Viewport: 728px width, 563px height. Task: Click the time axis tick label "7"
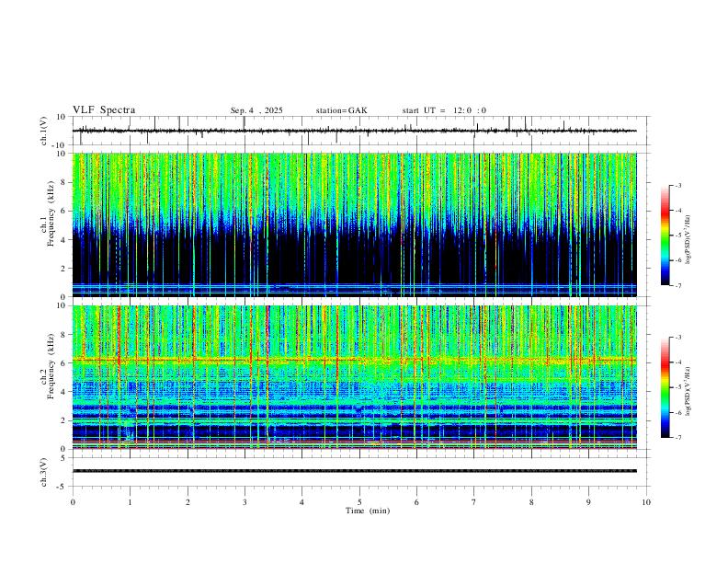pos(474,502)
